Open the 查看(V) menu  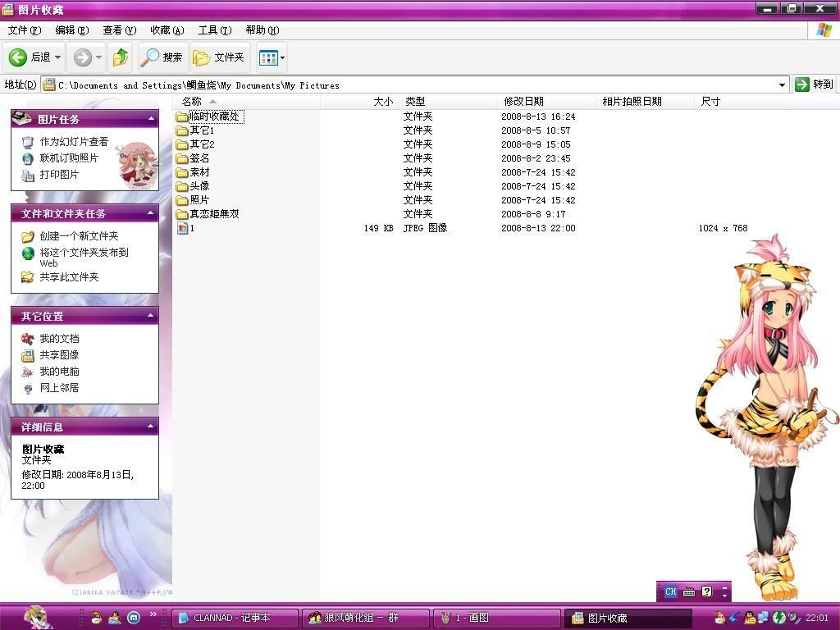(120, 30)
